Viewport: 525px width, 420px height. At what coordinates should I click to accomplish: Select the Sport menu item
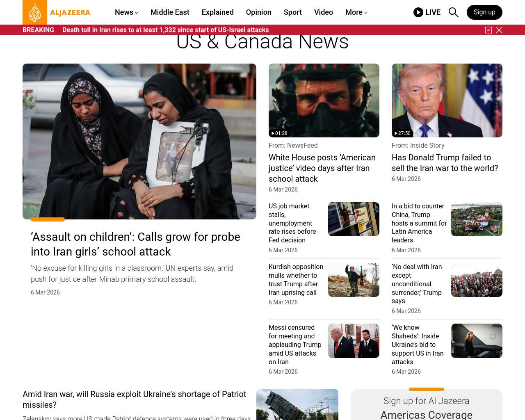coord(292,12)
